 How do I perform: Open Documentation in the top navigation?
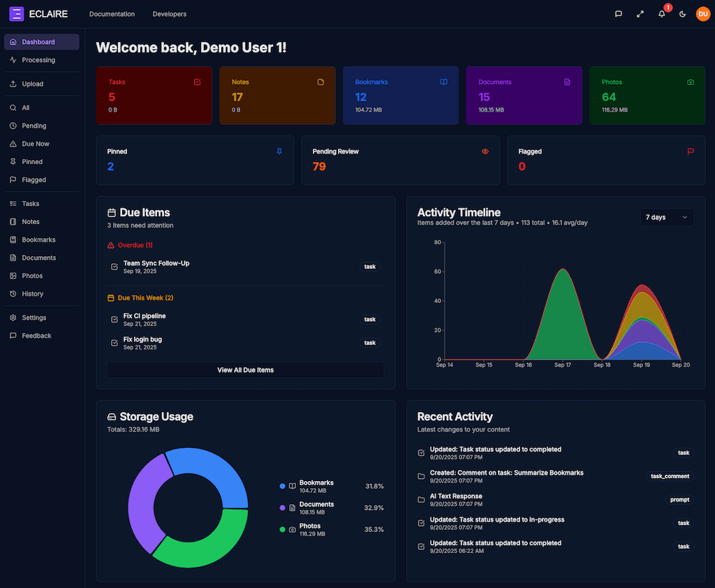point(112,14)
